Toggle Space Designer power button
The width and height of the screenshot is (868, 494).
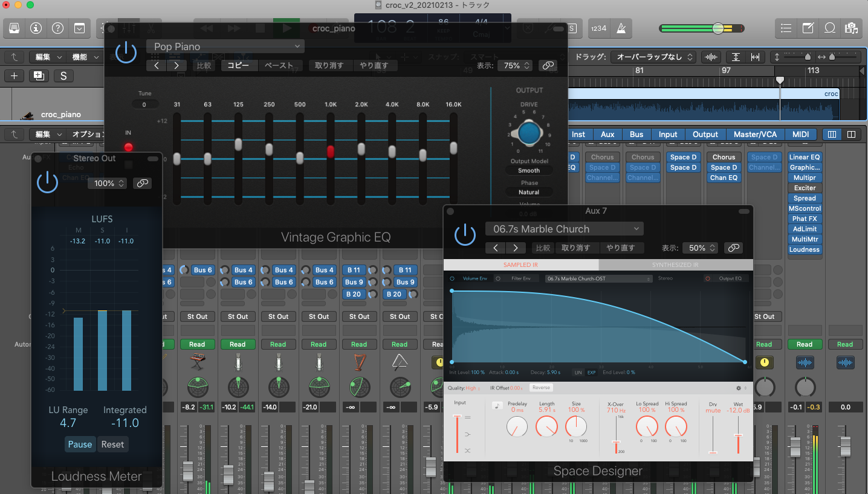(x=465, y=234)
